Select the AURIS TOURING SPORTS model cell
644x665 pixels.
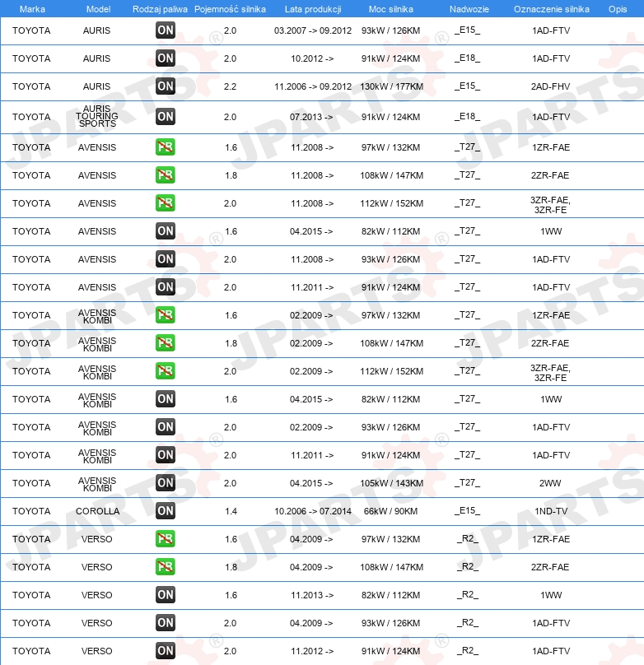[97, 116]
